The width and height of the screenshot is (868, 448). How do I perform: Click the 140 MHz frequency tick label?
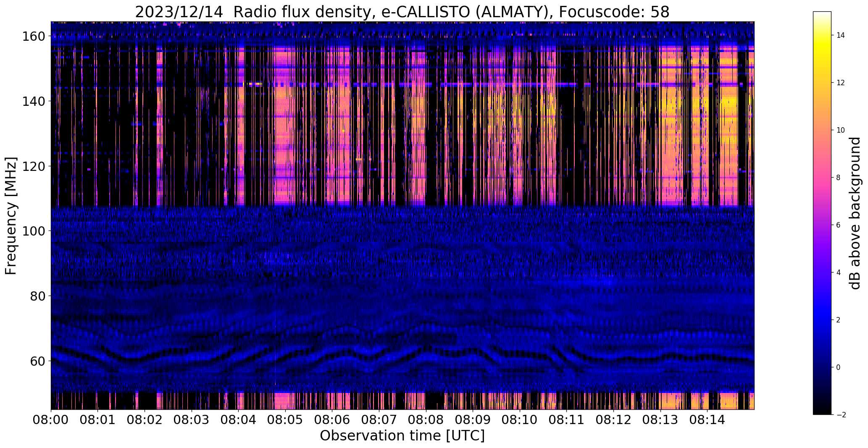[34, 101]
